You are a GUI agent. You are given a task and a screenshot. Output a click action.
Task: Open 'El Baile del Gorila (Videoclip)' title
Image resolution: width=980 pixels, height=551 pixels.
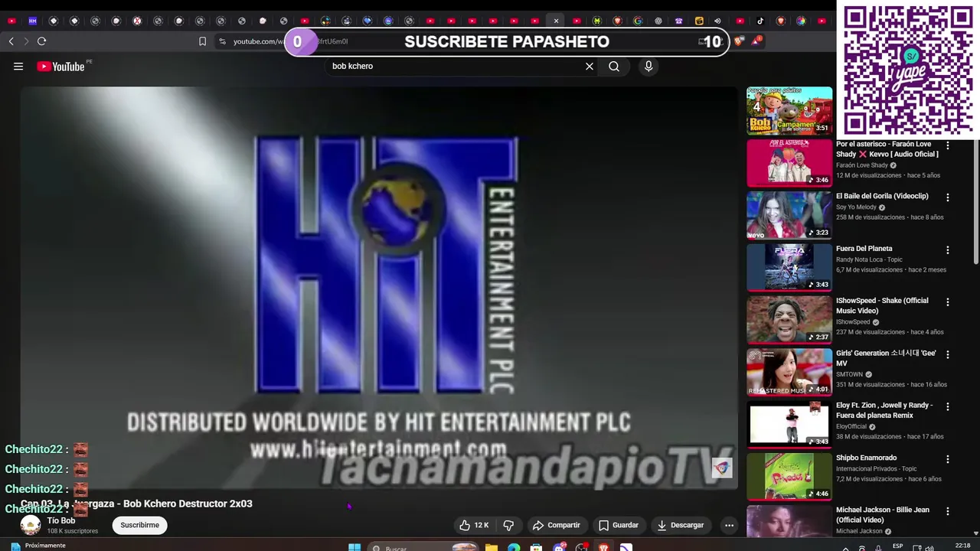[882, 196]
